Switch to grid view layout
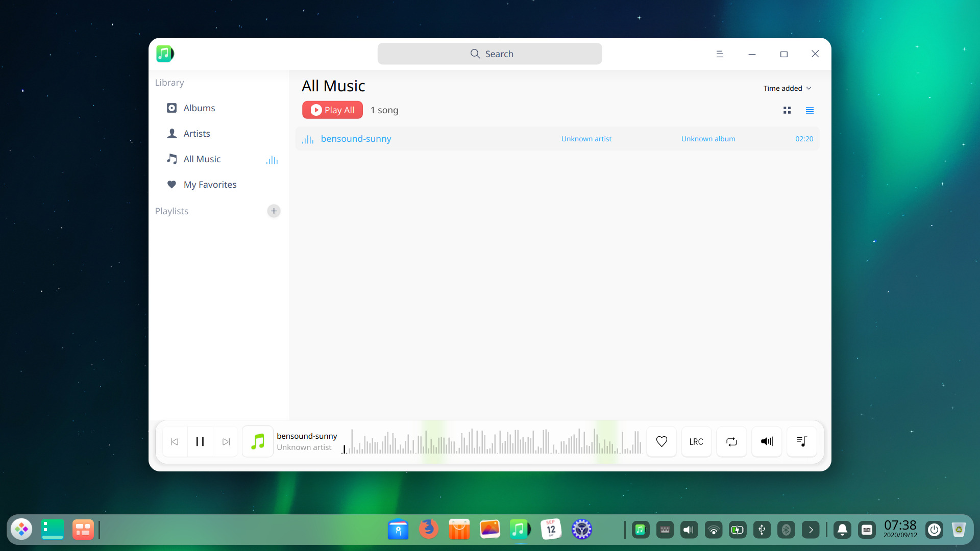Screen dimensions: 980x551 (787, 110)
